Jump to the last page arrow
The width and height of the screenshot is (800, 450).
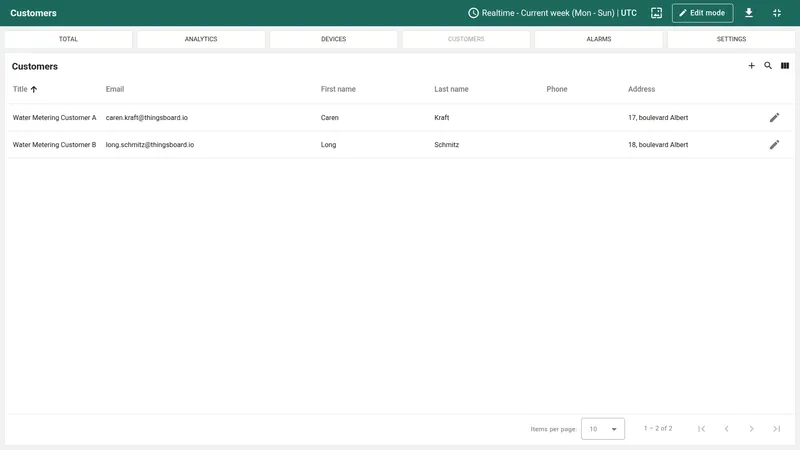tap(776, 429)
